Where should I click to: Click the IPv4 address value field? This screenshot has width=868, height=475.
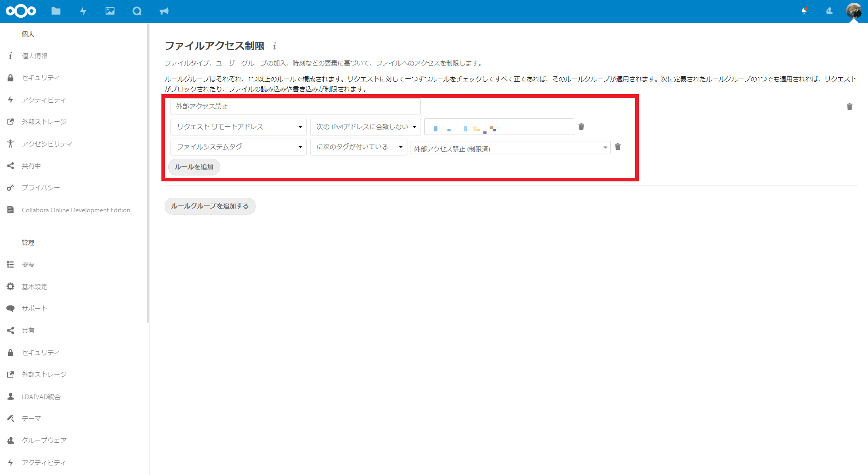(x=499, y=127)
